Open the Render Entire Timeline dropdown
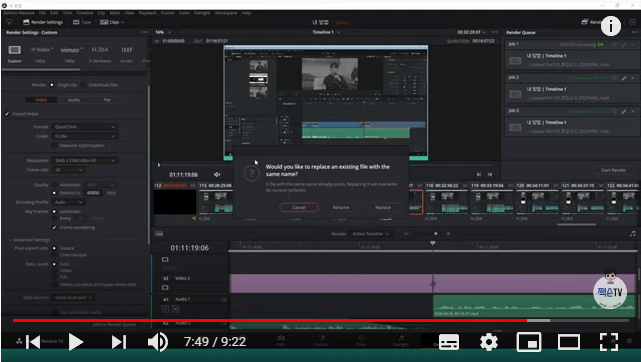 [x=371, y=234]
